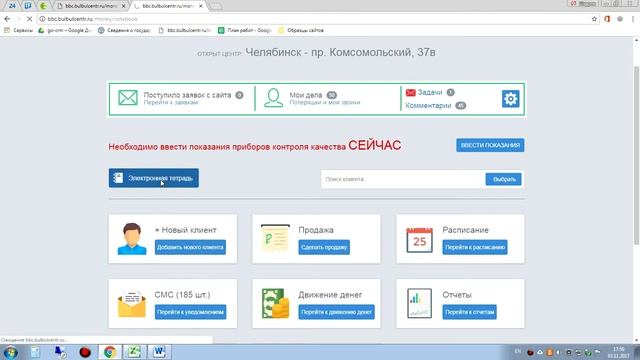Open settings with the blue gear icon
This screenshot has height=360, width=640.
tap(510, 99)
